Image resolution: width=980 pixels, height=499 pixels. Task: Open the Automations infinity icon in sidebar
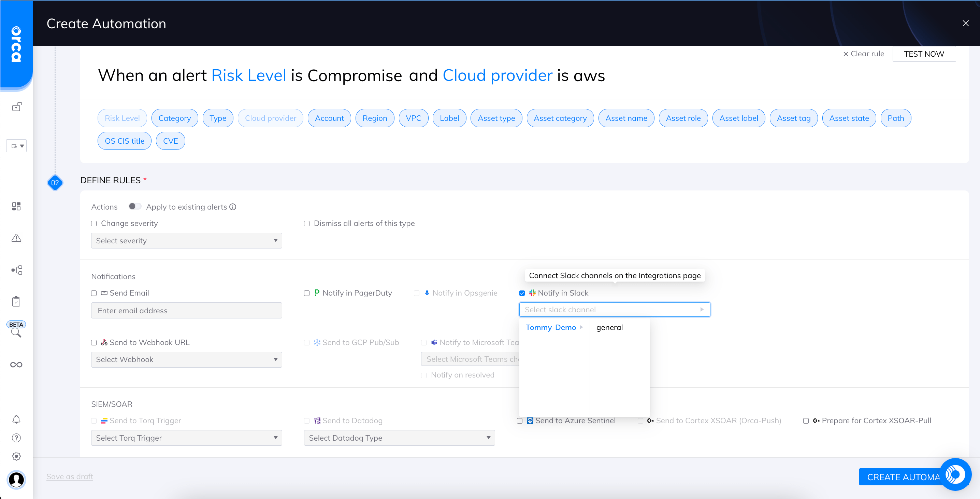coord(16,364)
